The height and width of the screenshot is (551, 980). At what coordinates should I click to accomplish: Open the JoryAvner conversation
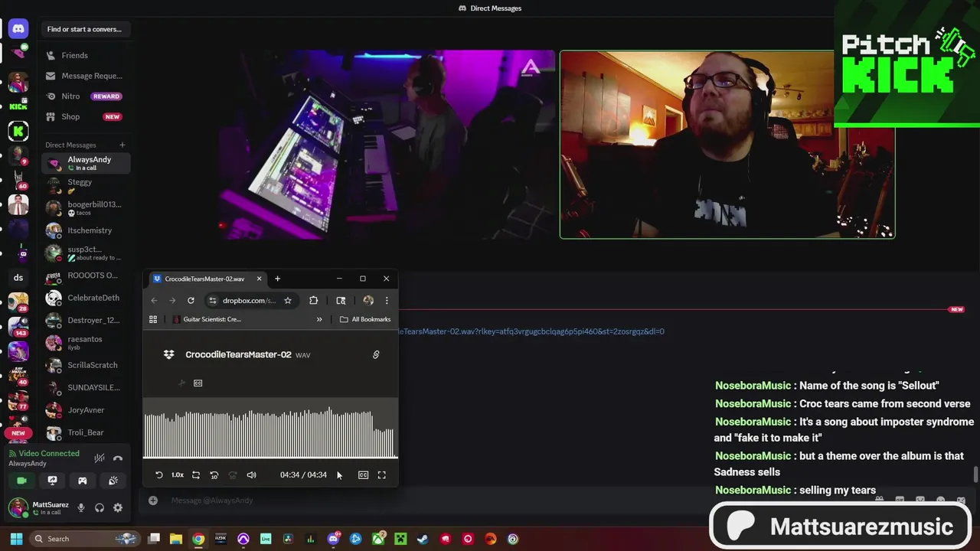coord(85,410)
